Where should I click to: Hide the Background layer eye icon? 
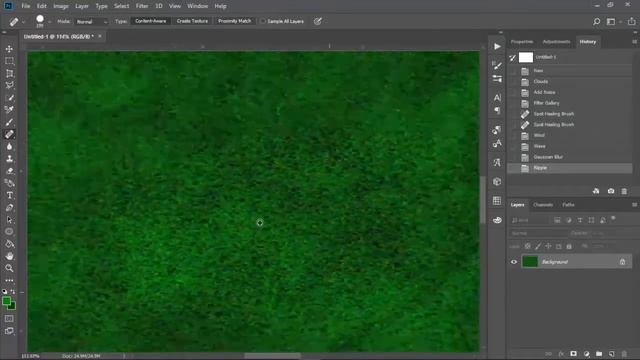click(514, 262)
